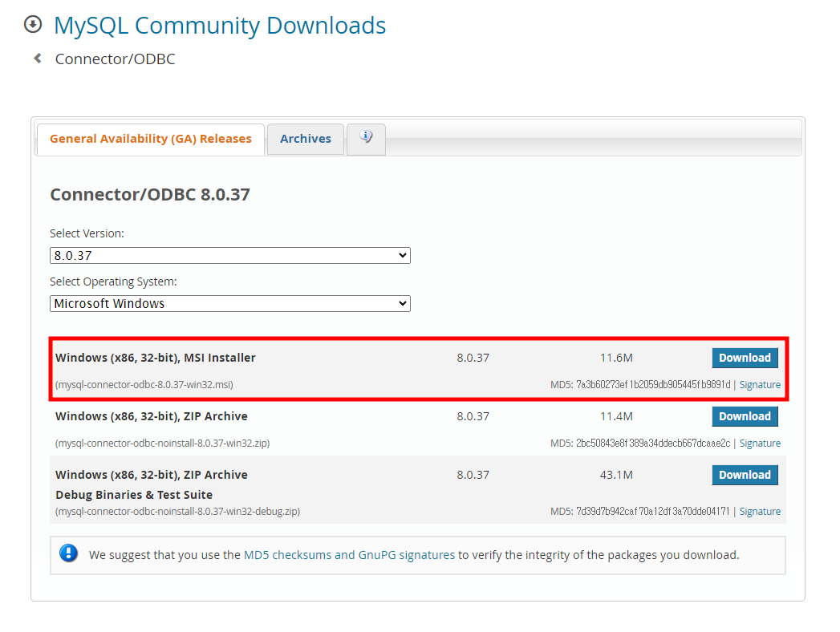Open the MySQL Community Downloads heading link

pyautogui.click(x=220, y=26)
